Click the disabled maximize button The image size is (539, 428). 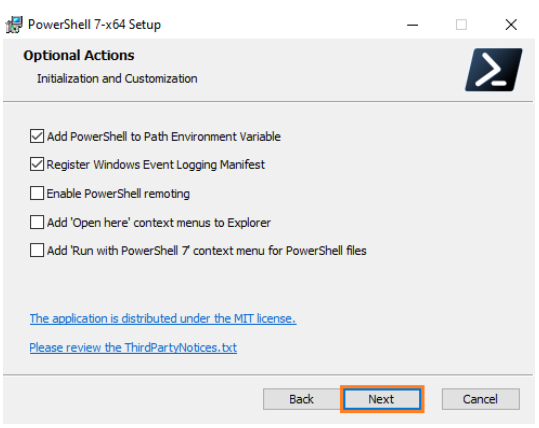pos(461,25)
